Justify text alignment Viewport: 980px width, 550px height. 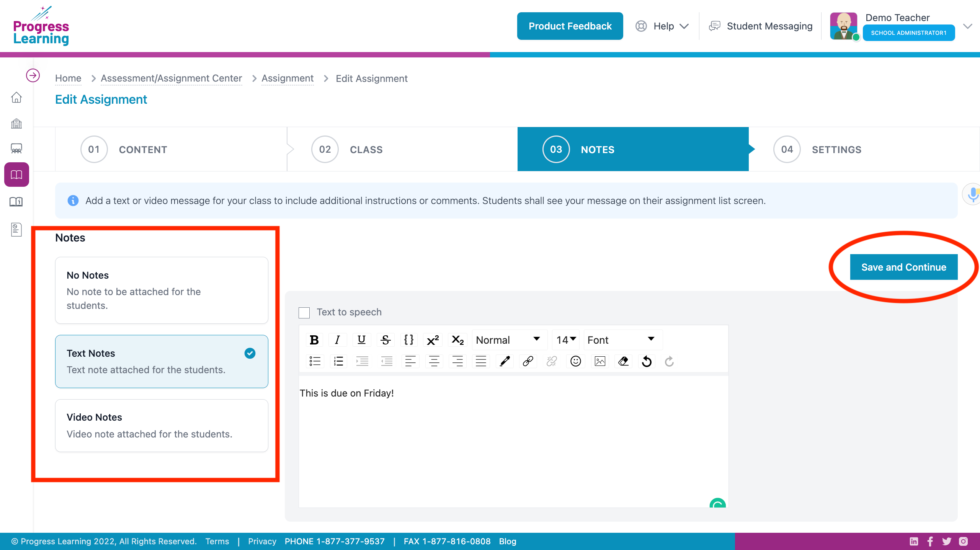(481, 361)
